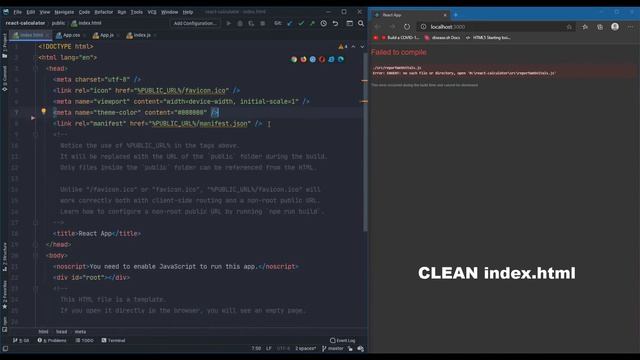Click the React App title text on line 18
Viewport: 640px width, 360px height.
coord(95,233)
